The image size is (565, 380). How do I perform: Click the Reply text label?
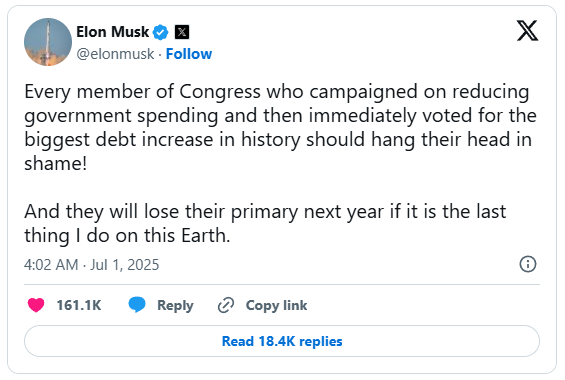point(175,305)
